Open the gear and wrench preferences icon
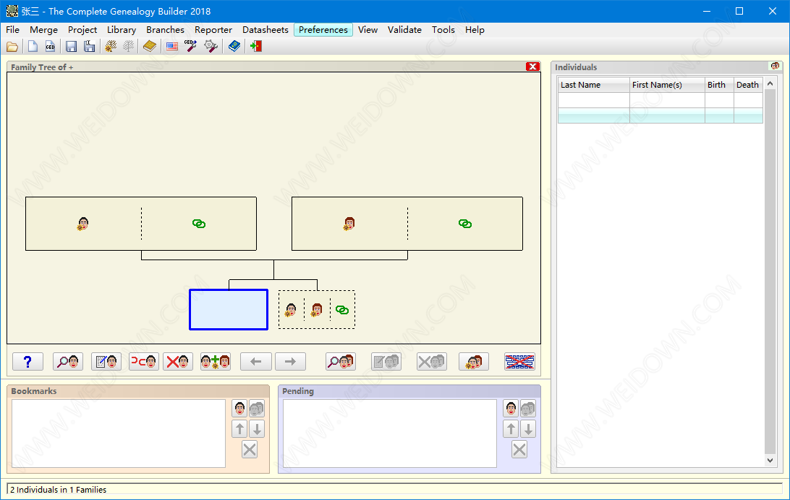This screenshot has height=500, width=790. tap(211, 46)
